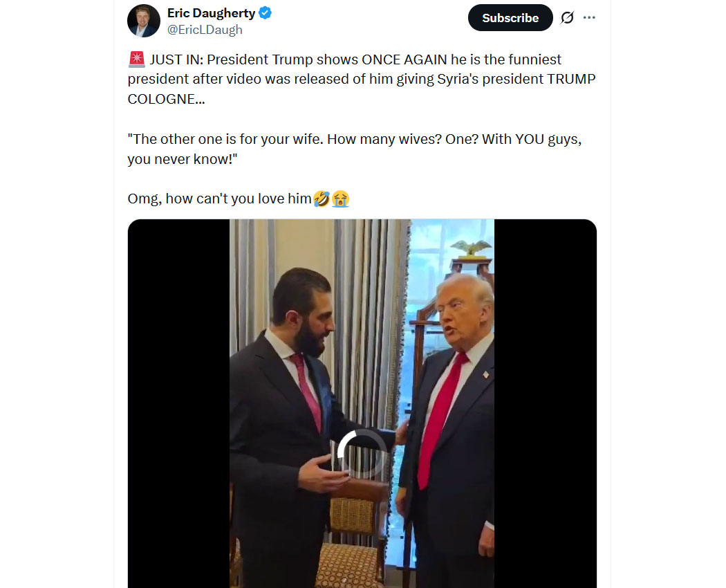The height and width of the screenshot is (588, 726).
Task: Click the circular loading spinner on the video
Action: tap(362, 454)
